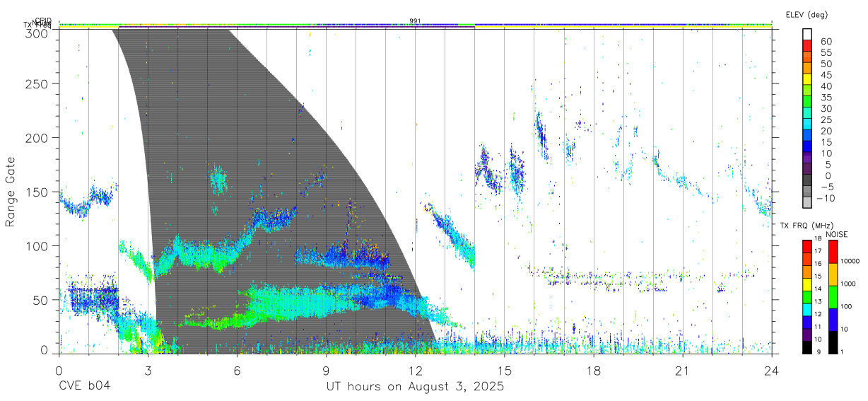The width and height of the screenshot is (868, 401).
Task: Click the 'CVE b04' radar beam label
Action: pos(84,387)
